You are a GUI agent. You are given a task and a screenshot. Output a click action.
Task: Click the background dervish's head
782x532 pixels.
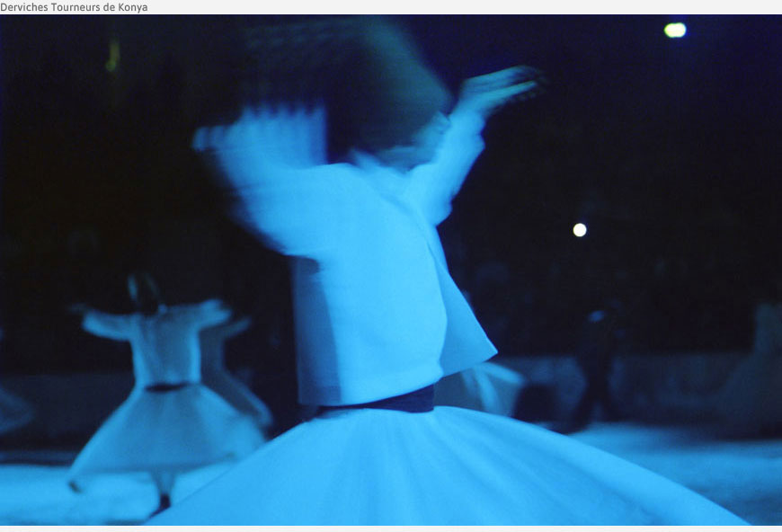[x=144, y=288]
